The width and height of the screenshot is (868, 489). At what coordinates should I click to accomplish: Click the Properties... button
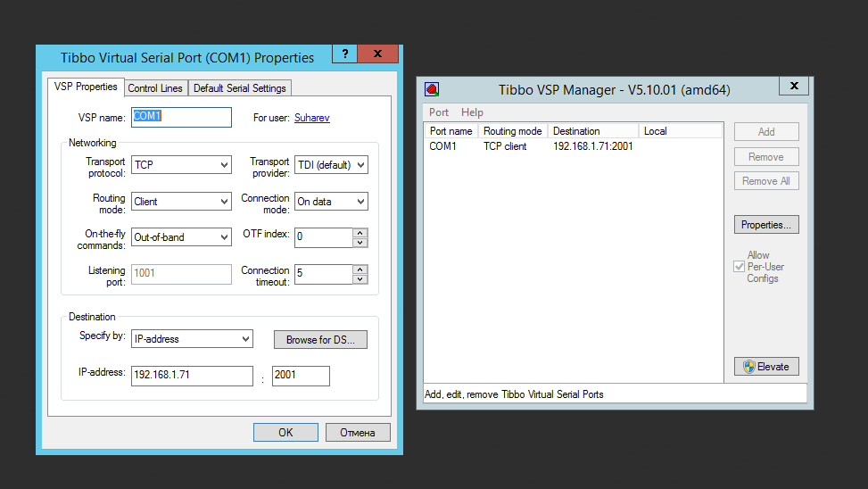765,225
